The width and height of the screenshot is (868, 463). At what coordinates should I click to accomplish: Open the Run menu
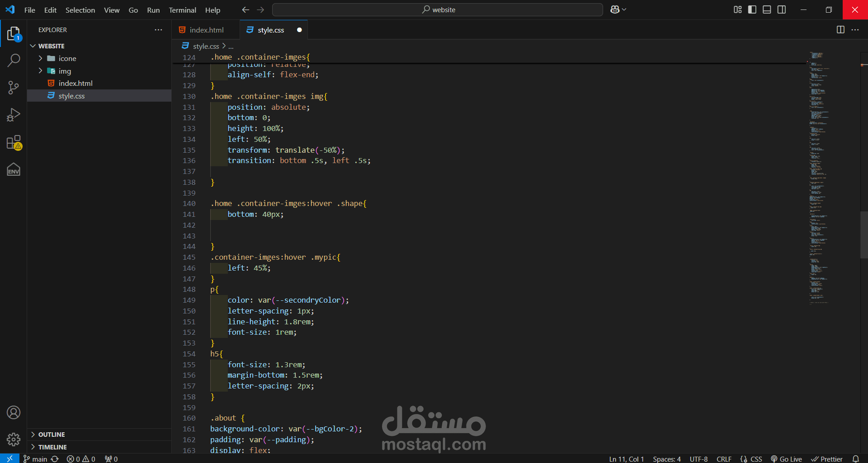pyautogui.click(x=153, y=10)
